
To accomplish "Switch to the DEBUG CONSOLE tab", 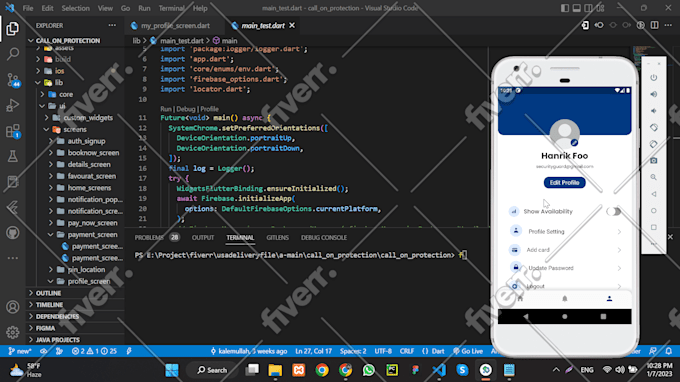I will click(x=324, y=238).
